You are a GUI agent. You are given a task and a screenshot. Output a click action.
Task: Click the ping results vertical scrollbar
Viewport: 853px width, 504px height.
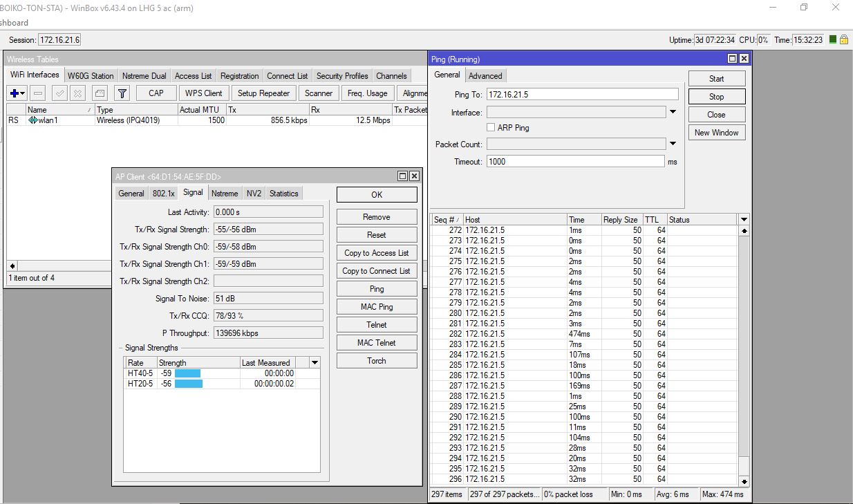coord(744,346)
